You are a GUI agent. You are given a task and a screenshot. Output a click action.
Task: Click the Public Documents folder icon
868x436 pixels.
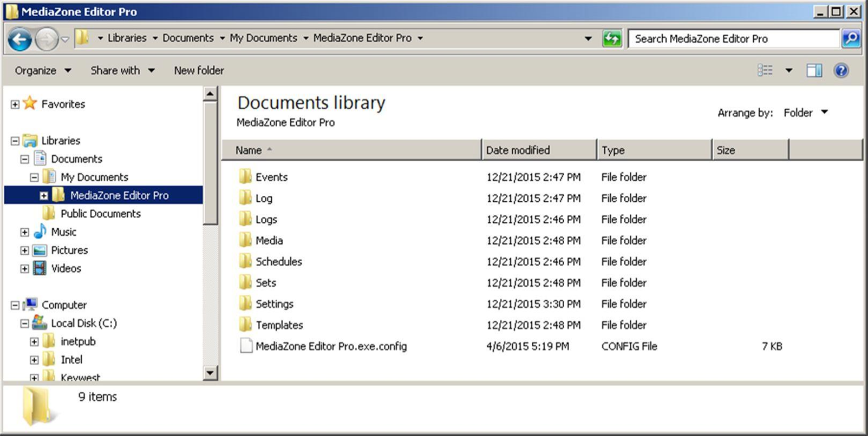49,213
